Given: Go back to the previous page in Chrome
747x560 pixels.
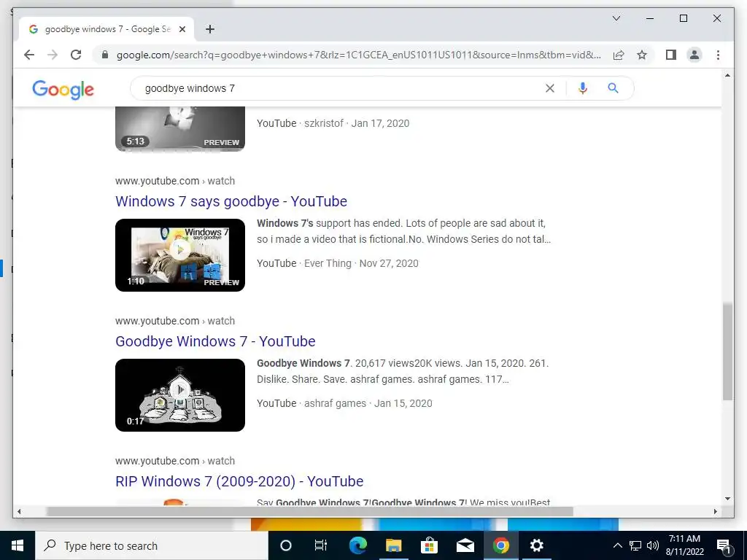Looking at the screenshot, I should click(29, 55).
